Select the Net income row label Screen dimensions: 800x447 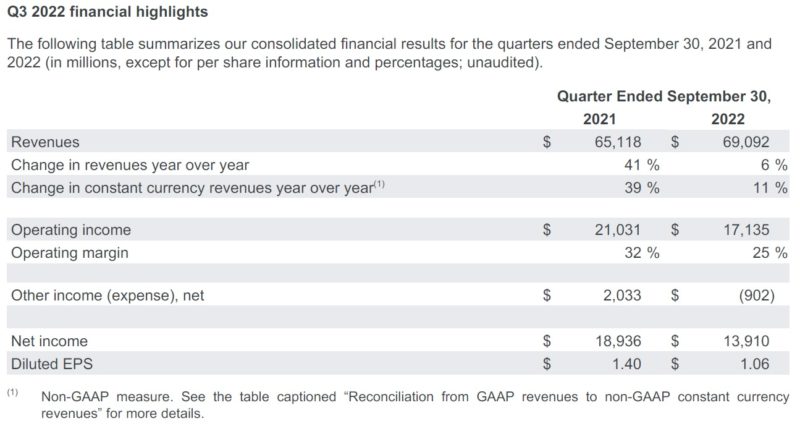click(49, 341)
